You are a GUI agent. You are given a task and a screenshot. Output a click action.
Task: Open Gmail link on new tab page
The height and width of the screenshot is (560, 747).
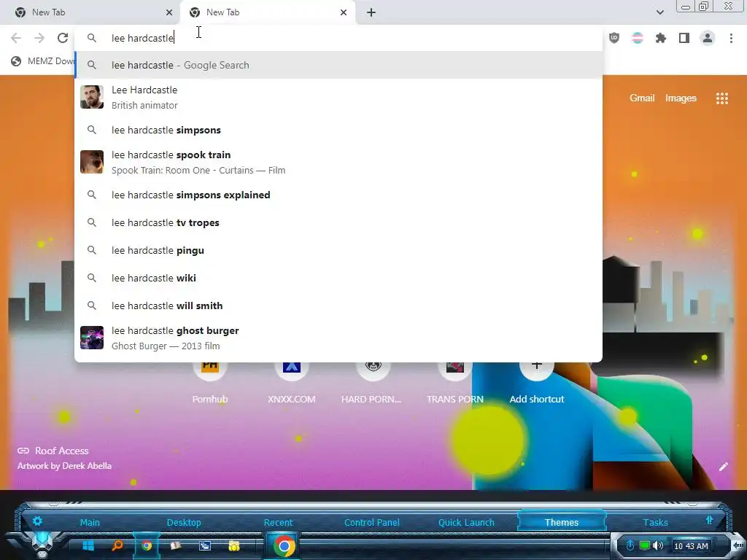[x=642, y=98]
